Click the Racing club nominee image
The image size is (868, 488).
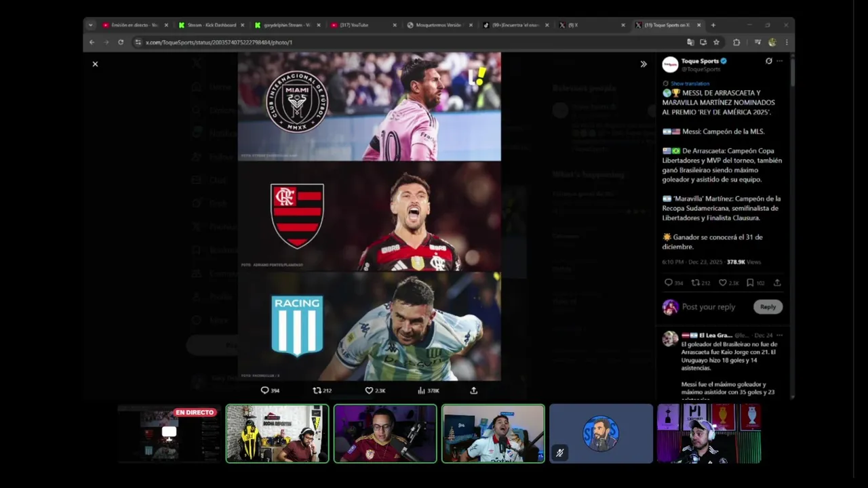coord(369,327)
